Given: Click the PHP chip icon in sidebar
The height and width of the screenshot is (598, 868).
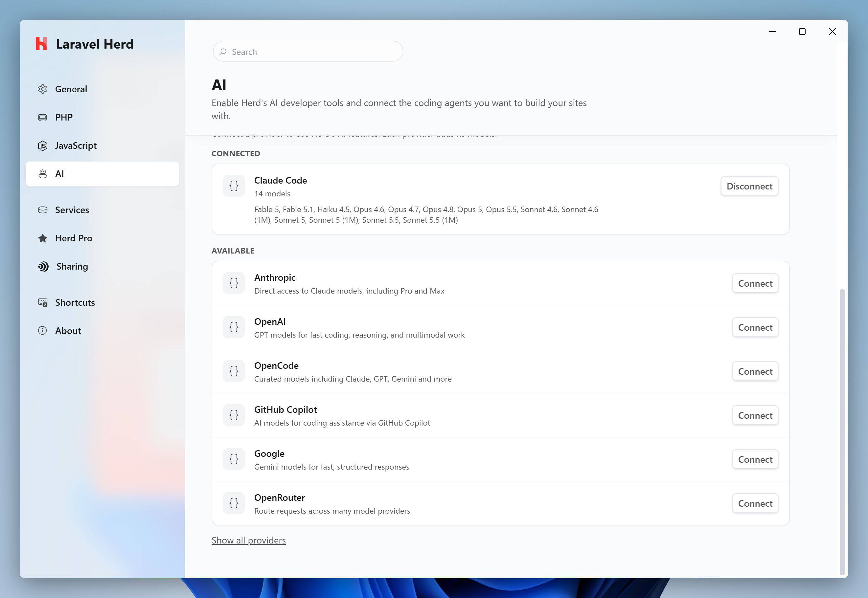Looking at the screenshot, I should [43, 117].
